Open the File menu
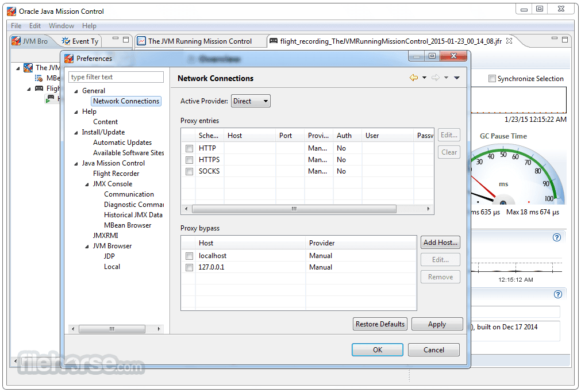Image resolution: width=581 pixels, height=392 pixels. click(16, 25)
